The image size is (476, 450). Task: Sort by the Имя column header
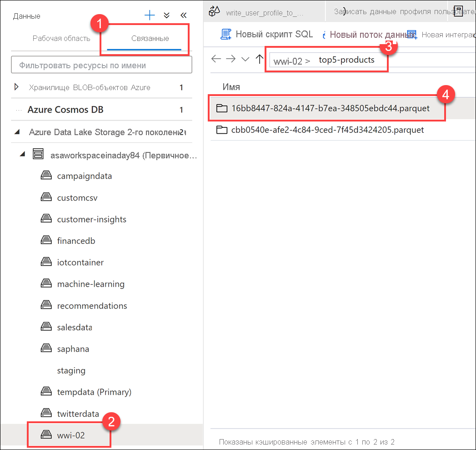[x=231, y=87]
